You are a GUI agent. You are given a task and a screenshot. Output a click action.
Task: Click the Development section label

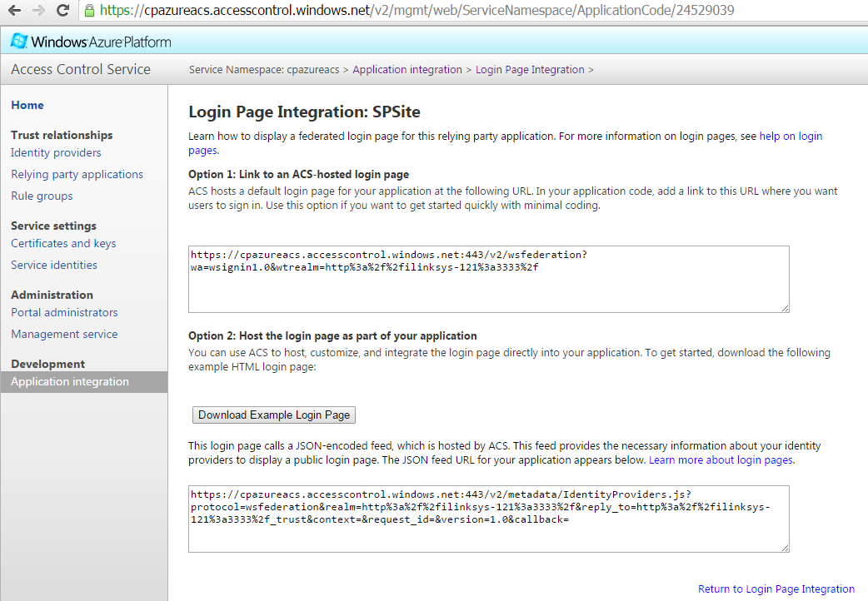tap(47, 364)
